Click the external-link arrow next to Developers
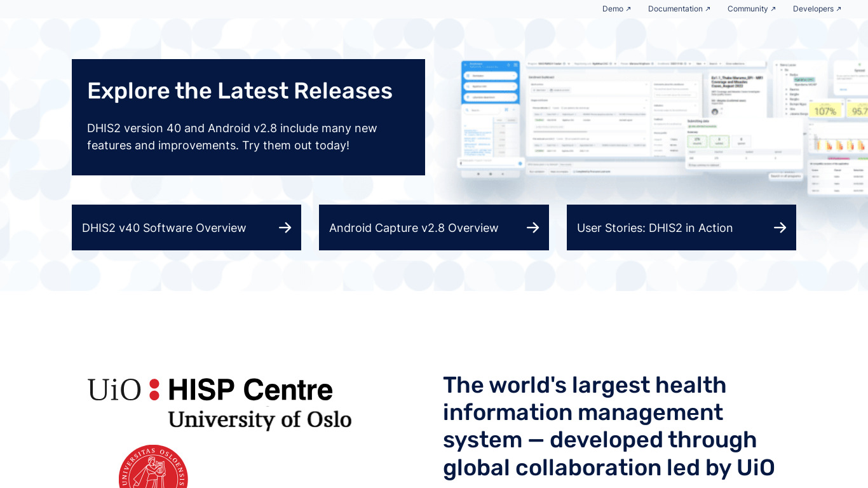 click(839, 9)
